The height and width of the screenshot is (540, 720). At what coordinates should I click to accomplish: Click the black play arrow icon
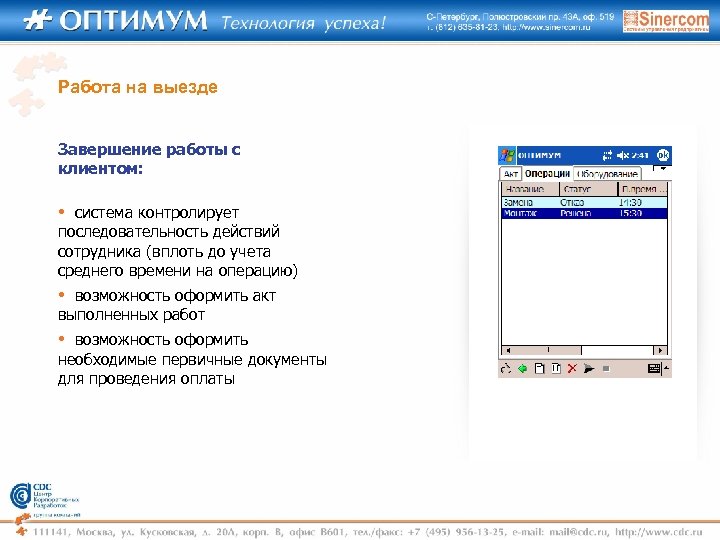pyautogui.click(x=589, y=368)
